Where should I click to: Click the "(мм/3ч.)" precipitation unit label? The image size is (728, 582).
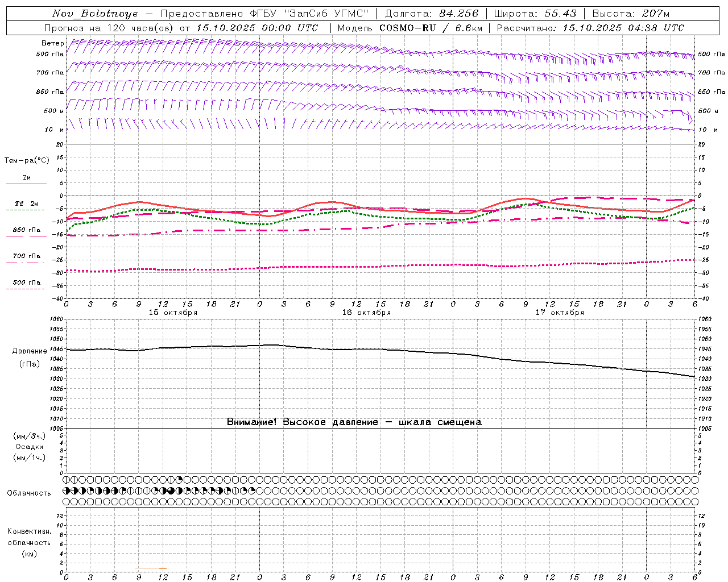click(x=30, y=436)
